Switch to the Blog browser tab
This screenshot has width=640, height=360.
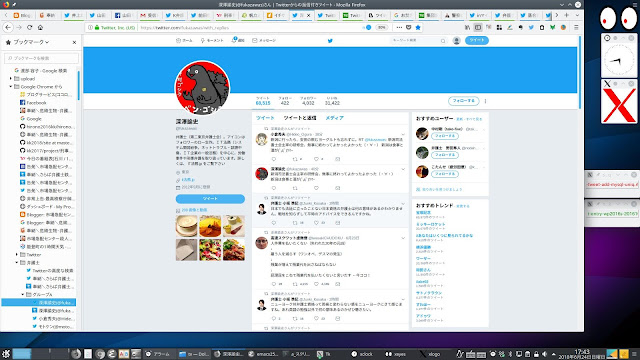pyautogui.click(x=22, y=15)
